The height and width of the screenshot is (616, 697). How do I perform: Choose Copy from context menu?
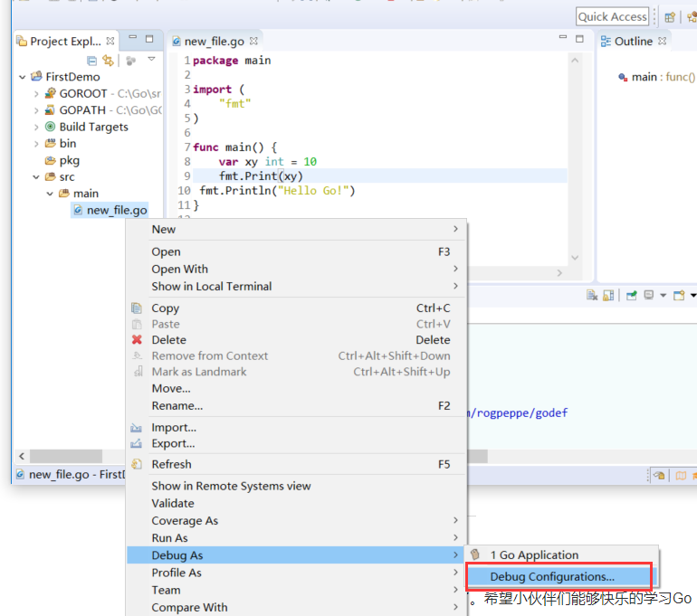point(297,308)
